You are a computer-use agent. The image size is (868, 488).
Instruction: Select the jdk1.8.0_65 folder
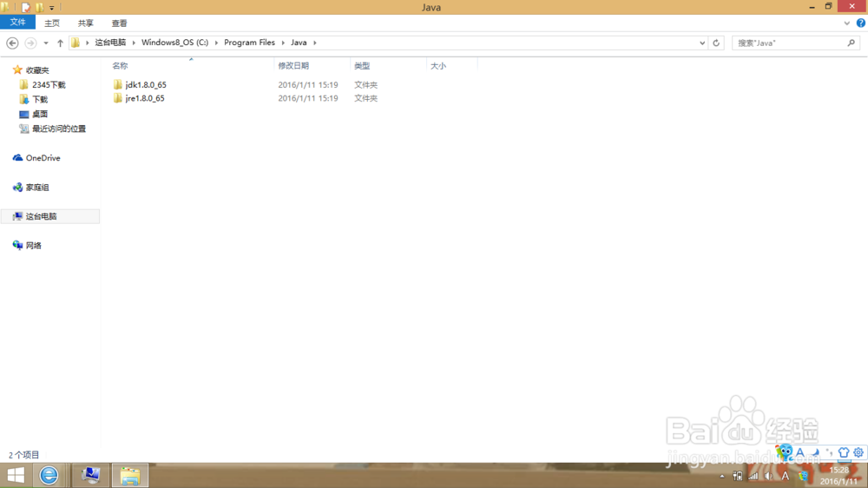(140, 85)
